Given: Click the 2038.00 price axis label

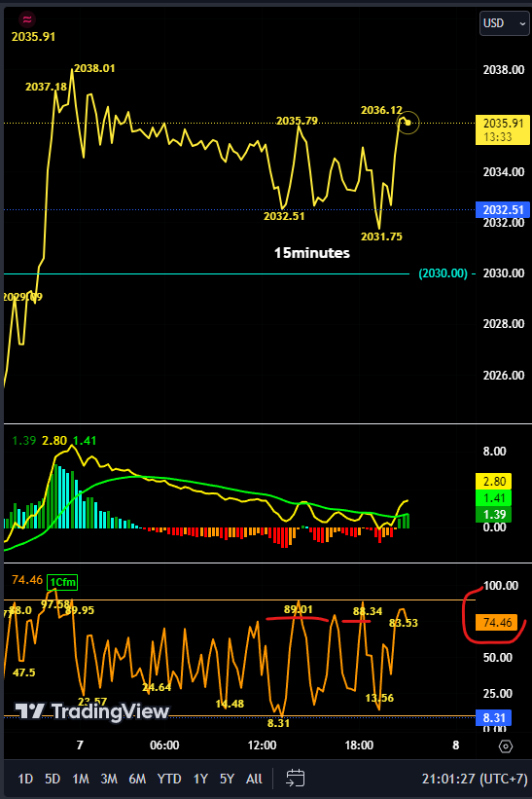Looking at the screenshot, I should 504,70.
